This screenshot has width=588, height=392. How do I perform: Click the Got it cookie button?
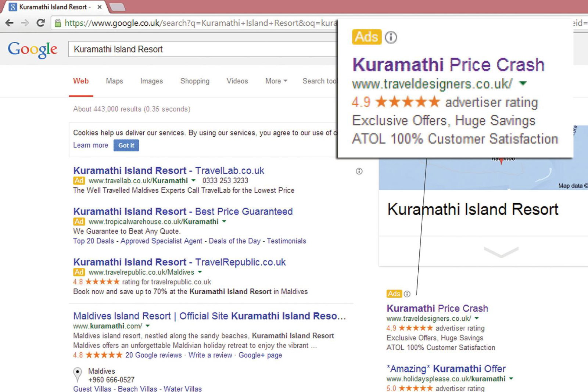tap(126, 145)
